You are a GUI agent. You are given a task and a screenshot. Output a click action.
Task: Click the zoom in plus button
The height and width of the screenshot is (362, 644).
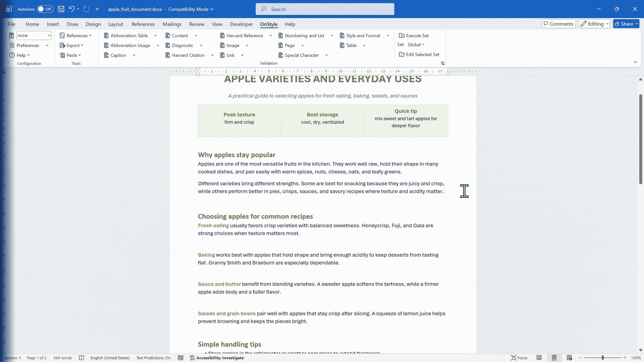coord(625,358)
